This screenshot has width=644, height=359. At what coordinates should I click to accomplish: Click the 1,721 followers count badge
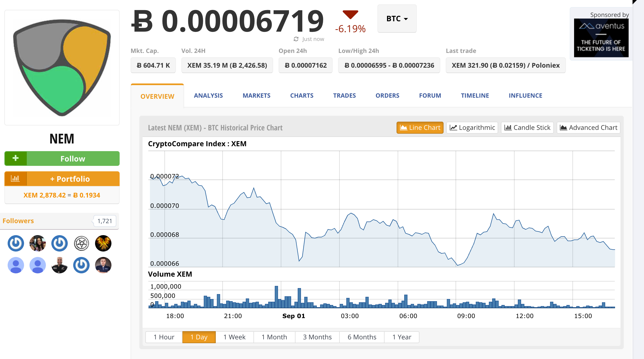tap(105, 221)
